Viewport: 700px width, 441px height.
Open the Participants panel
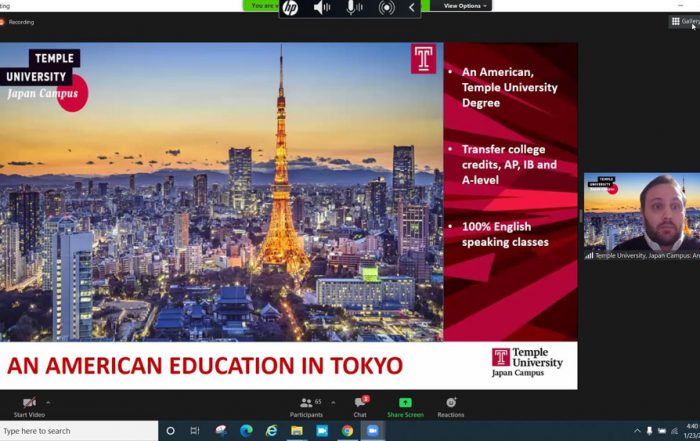[306, 408]
